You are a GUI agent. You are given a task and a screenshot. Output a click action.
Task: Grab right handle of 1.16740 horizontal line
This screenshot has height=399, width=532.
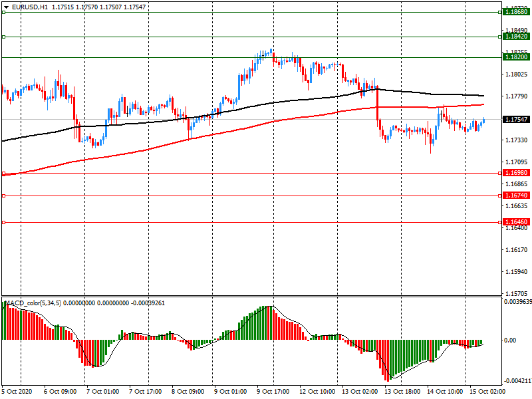pos(500,196)
